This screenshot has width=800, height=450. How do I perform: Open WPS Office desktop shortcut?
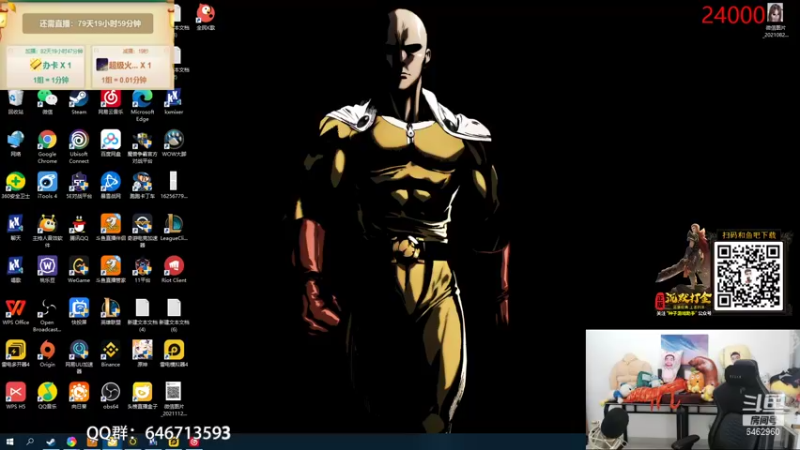click(16, 312)
